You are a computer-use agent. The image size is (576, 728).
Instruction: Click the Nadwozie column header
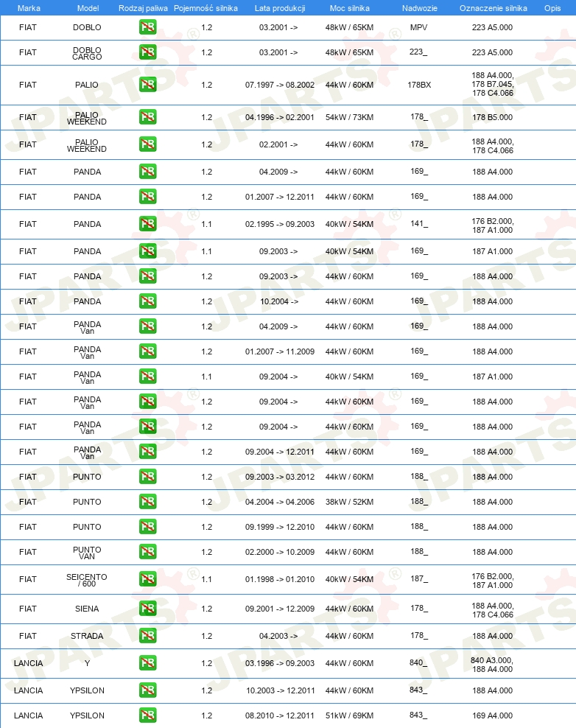[420, 8]
